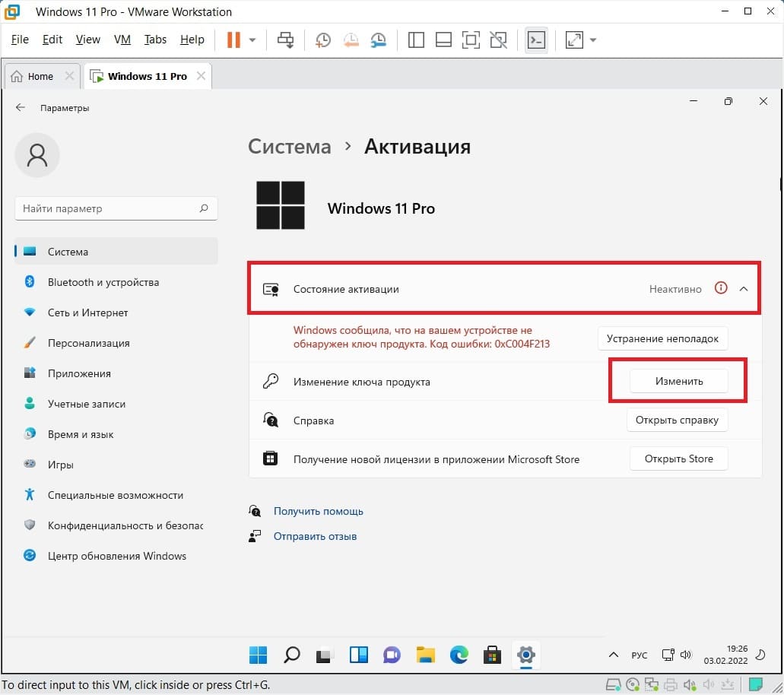Open stretch display options dropdown arrow
This screenshot has height=695, width=784.
point(593,40)
